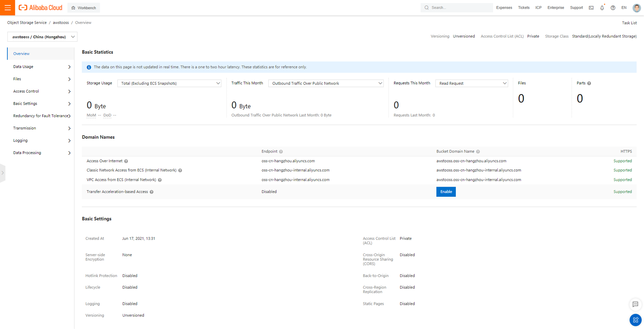The height and width of the screenshot is (331, 644).
Task: Open the Cloud Shell terminal icon
Action: (591, 8)
